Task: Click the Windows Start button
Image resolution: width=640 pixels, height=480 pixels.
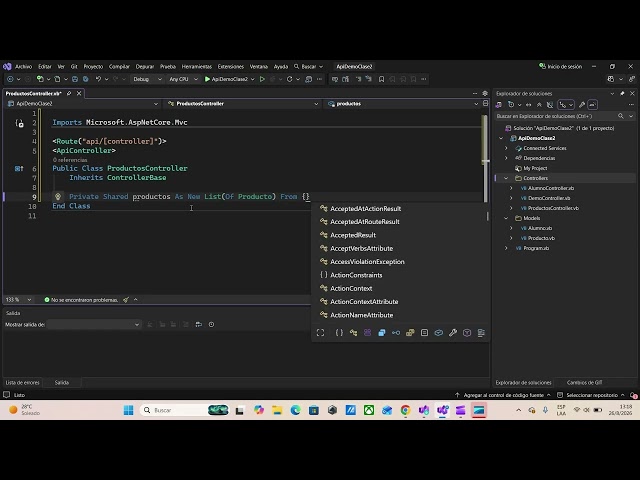Action: (129, 410)
